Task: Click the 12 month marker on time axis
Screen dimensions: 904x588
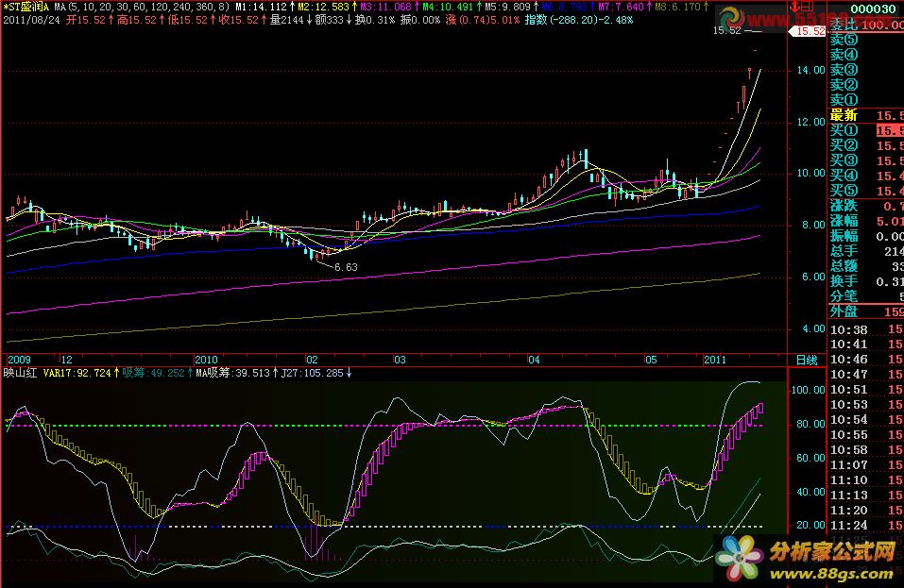Action: pyautogui.click(x=67, y=360)
